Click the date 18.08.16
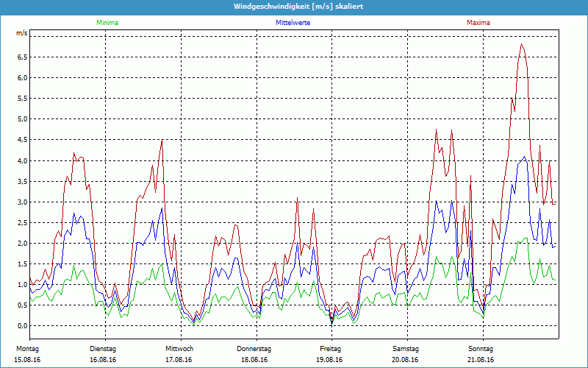Viewport: 588px width, 368px height. click(254, 360)
